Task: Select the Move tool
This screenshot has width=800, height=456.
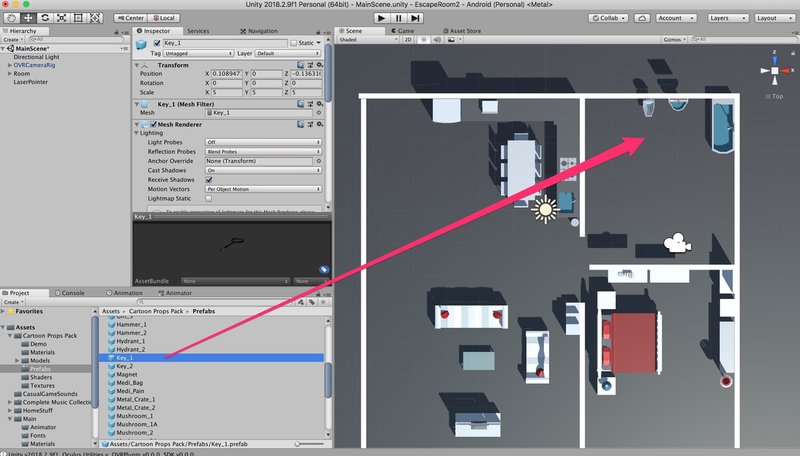Action: pos(28,18)
